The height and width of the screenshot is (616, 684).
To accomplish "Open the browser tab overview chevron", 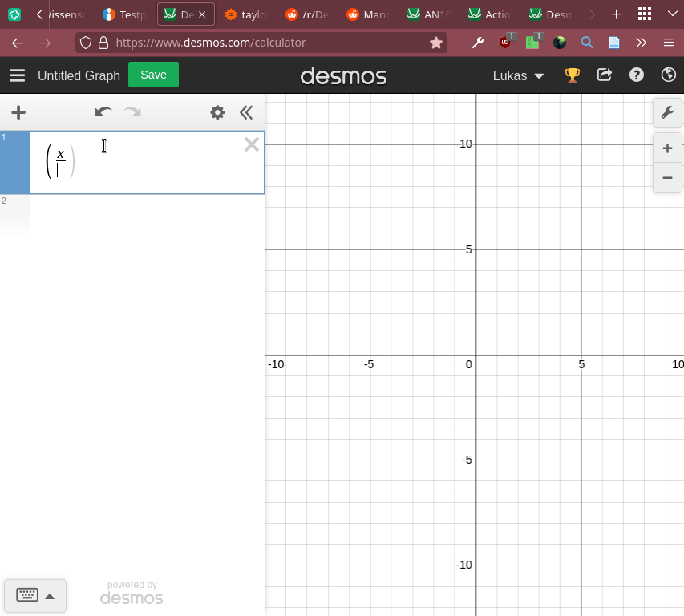I will tap(672, 14).
